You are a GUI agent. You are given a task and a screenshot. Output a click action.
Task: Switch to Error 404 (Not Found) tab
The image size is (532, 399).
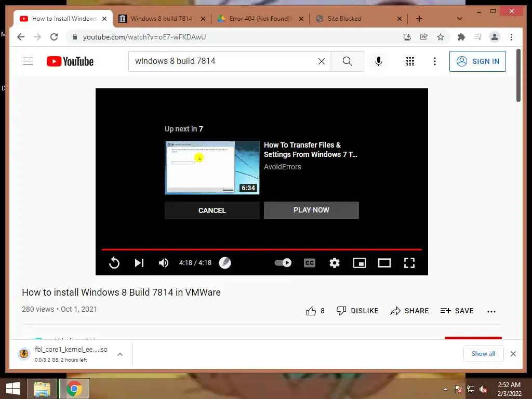click(261, 19)
